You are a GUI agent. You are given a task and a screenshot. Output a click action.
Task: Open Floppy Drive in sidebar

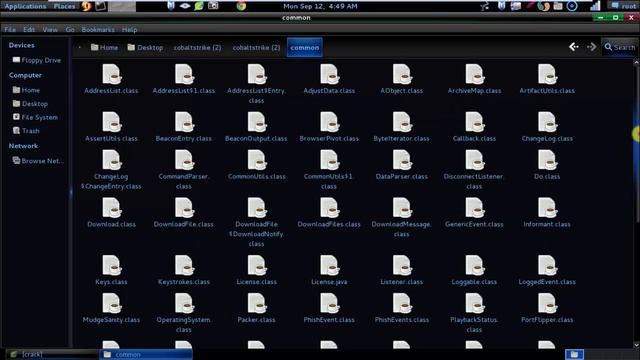[37, 60]
